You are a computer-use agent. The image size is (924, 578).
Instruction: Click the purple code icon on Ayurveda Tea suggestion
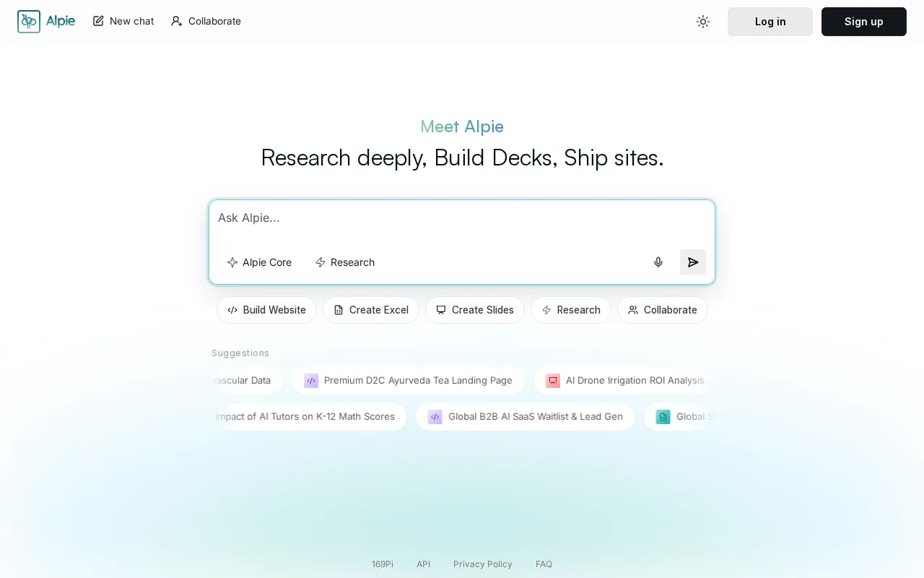[x=311, y=381]
